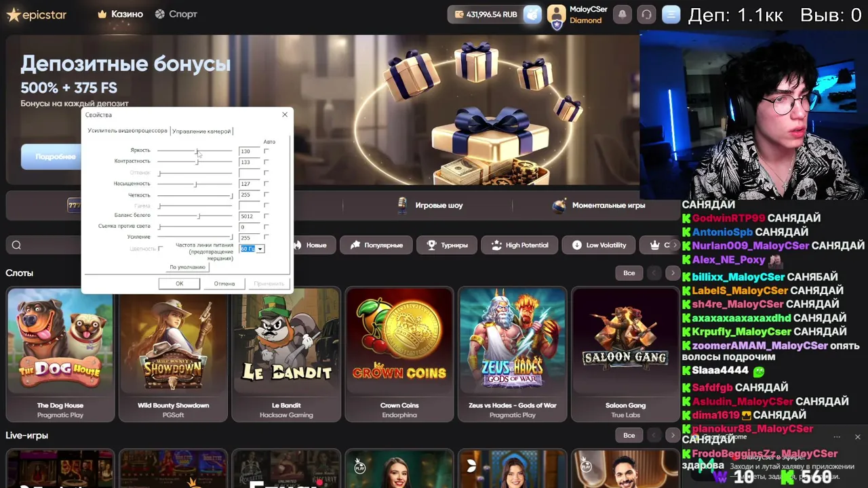The width and height of the screenshot is (868, 488).
Task: Open the deposit wallet button
Action: pyautogui.click(x=533, y=14)
